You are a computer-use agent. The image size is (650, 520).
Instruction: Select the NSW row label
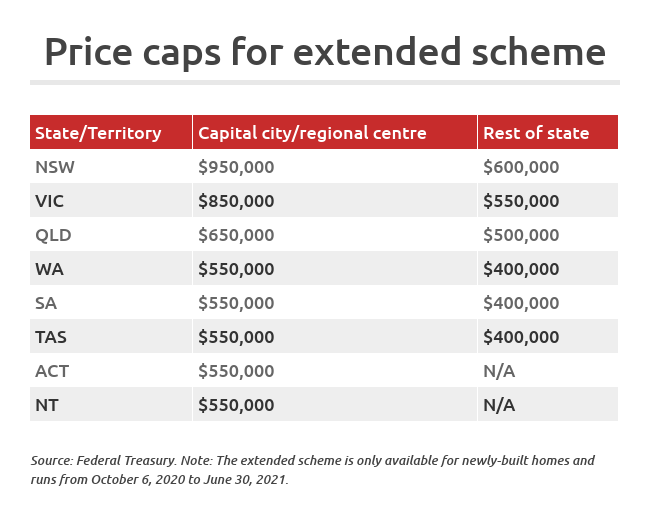tap(55, 167)
